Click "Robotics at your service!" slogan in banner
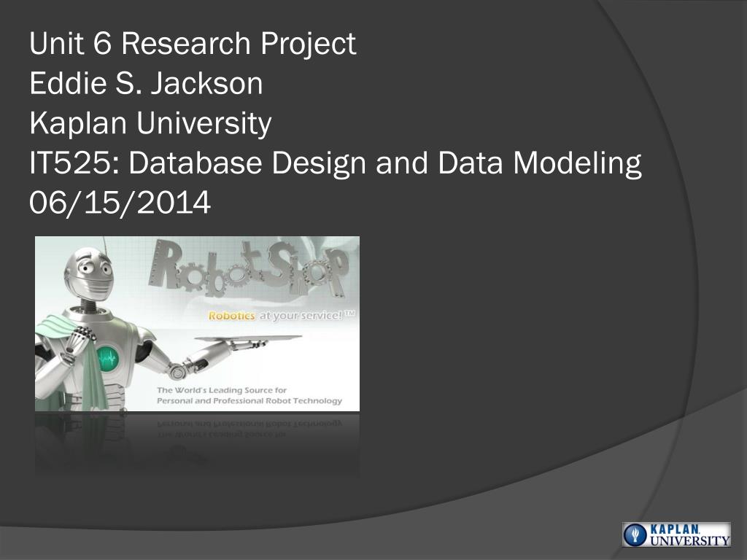This screenshot has width=747, height=560. pyautogui.click(x=282, y=315)
